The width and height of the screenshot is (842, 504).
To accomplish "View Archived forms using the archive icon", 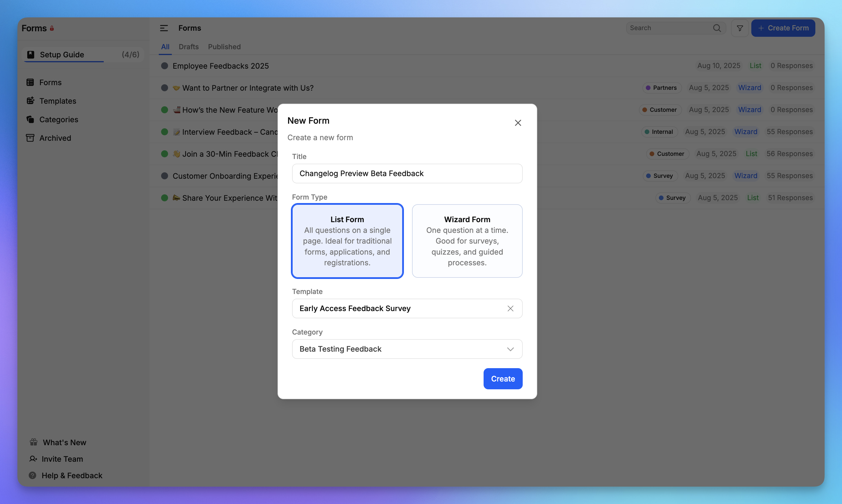I will (31, 138).
